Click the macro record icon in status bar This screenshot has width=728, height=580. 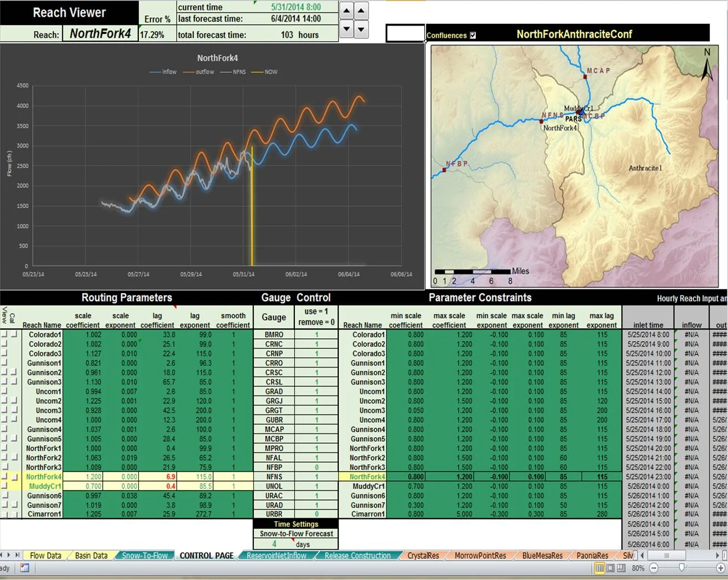(24, 568)
